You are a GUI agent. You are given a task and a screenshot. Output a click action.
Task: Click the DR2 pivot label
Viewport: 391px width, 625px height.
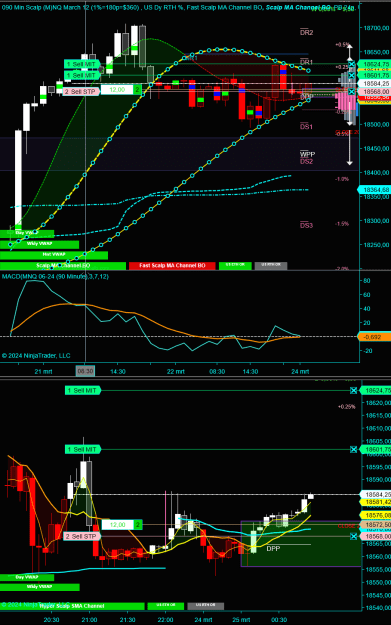pyautogui.click(x=307, y=33)
